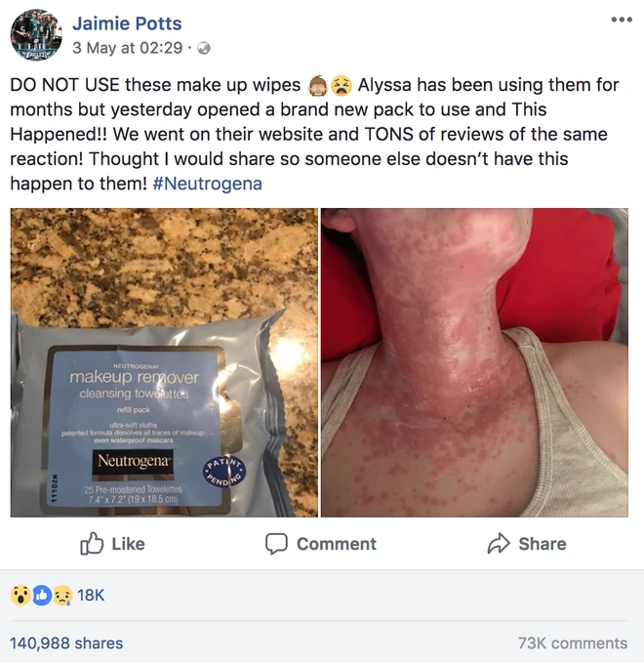Click the public globe privacy icon
644x663 pixels.
point(204,48)
